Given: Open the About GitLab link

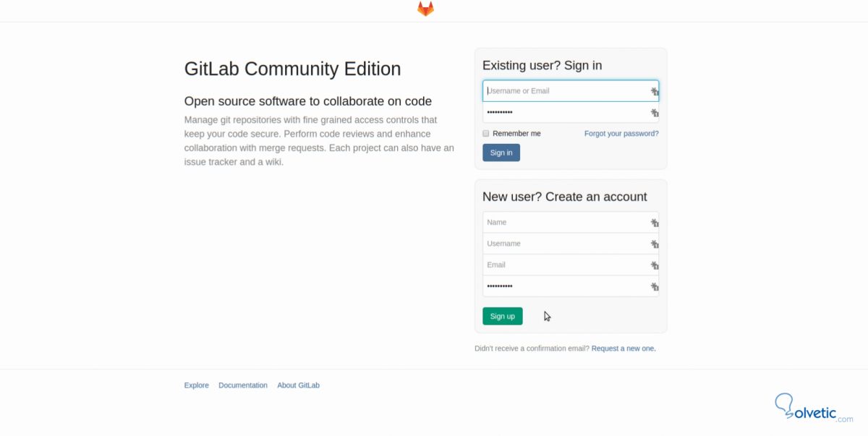Looking at the screenshot, I should pyautogui.click(x=298, y=385).
